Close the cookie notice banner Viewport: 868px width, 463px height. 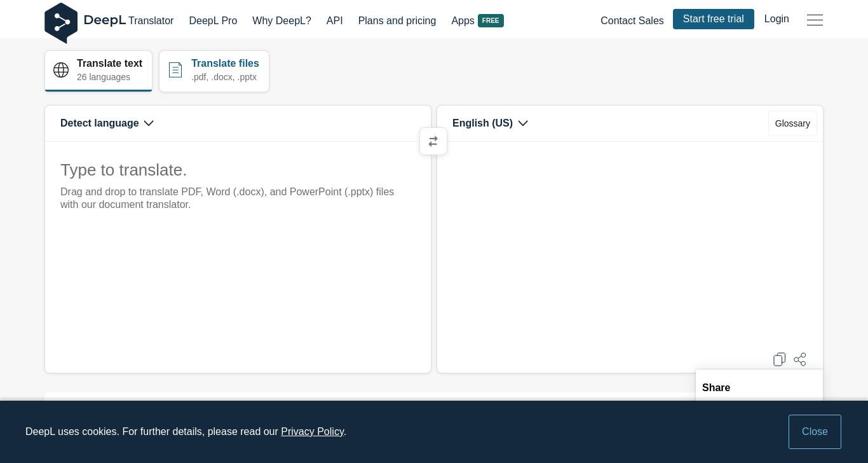click(815, 432)
